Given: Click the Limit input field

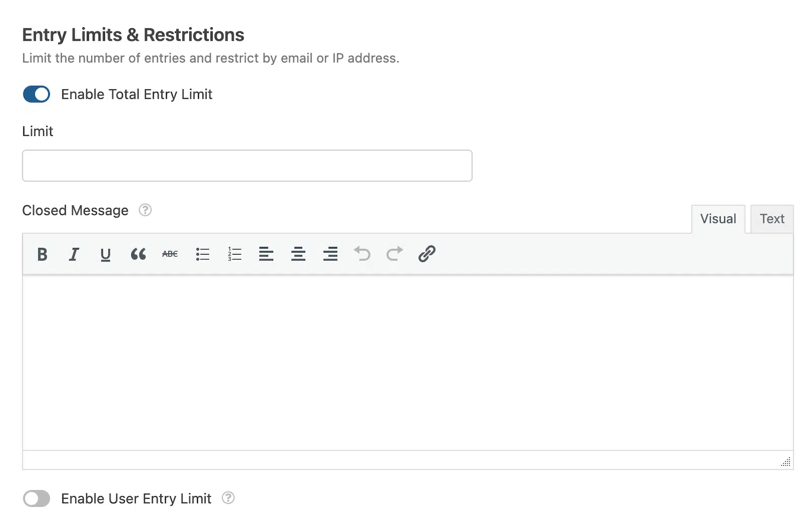Looking at the screenshot, I should coord(247,165).
